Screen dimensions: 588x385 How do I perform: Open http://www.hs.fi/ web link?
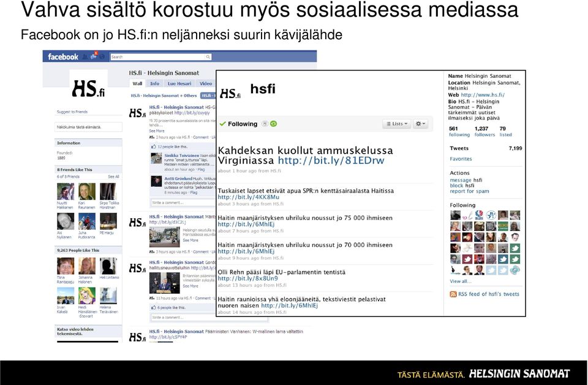coord(483,95)
